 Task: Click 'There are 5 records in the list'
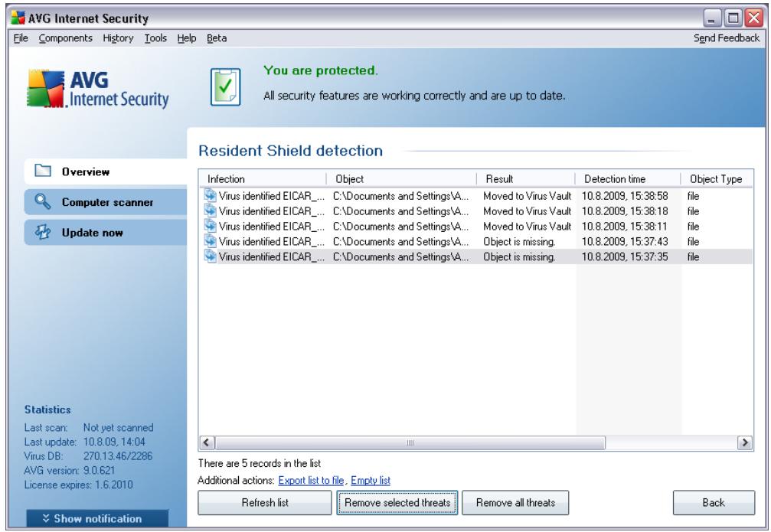[259, 463]
